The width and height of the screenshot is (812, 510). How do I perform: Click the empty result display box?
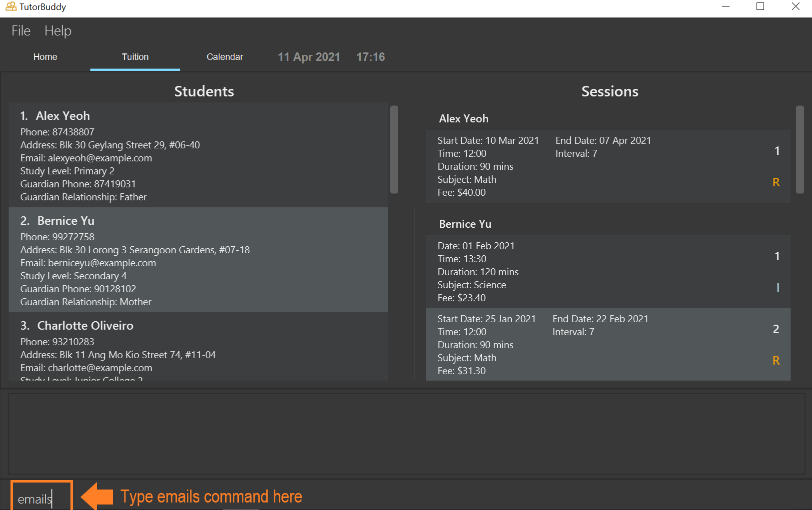pyautogui.click(x=407, y=434)
